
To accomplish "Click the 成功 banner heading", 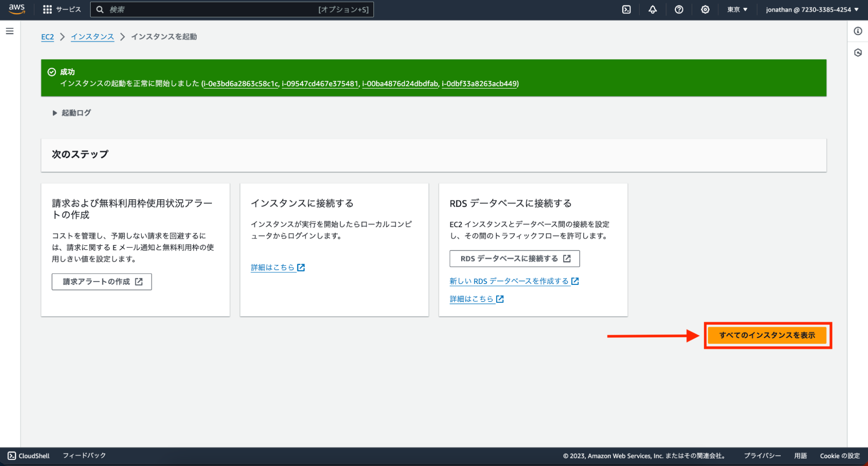I will (67, 72).
